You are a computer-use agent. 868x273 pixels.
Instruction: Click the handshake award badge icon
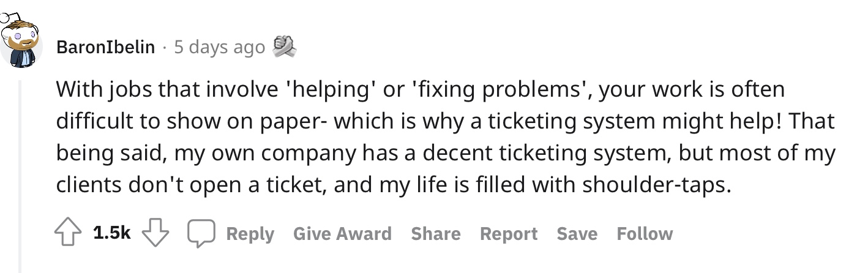pos(283,47)
